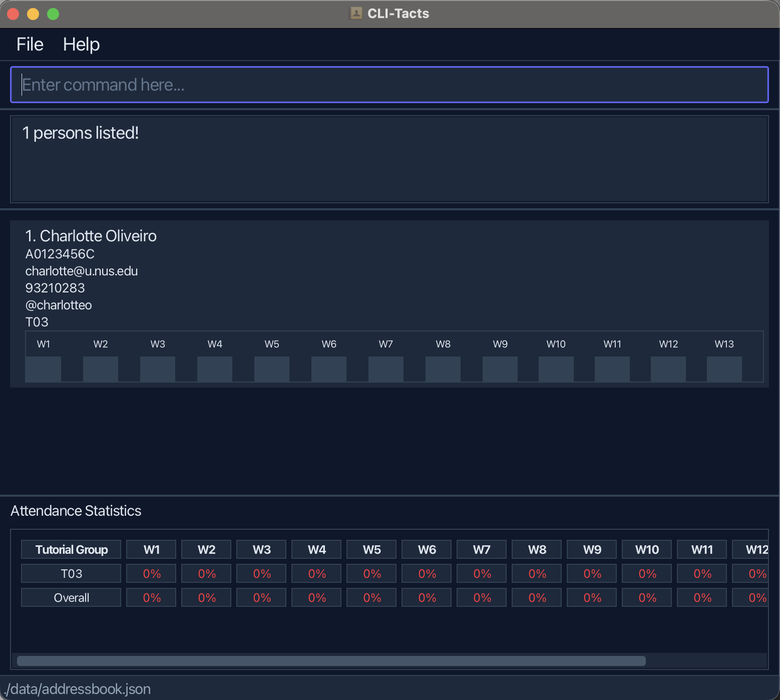Click the W13 attendance box for Charlotte

coord(724,369)
